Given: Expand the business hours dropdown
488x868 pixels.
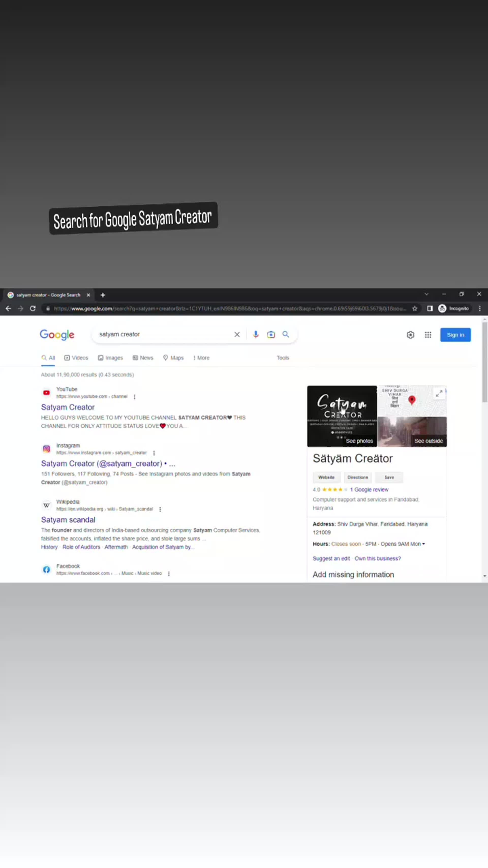Looking at the screenshot, I should pyautogui.click(x=423, y=544).
